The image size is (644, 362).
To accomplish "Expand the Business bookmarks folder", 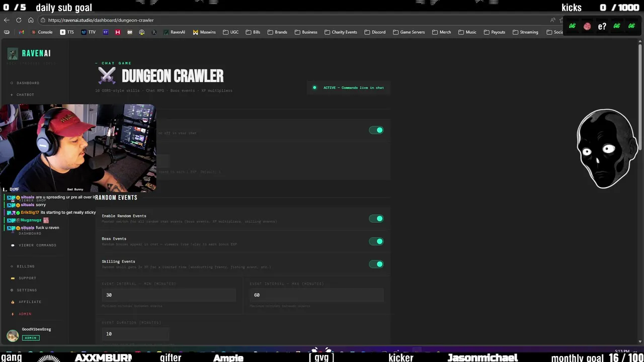I will pos(306,32).
